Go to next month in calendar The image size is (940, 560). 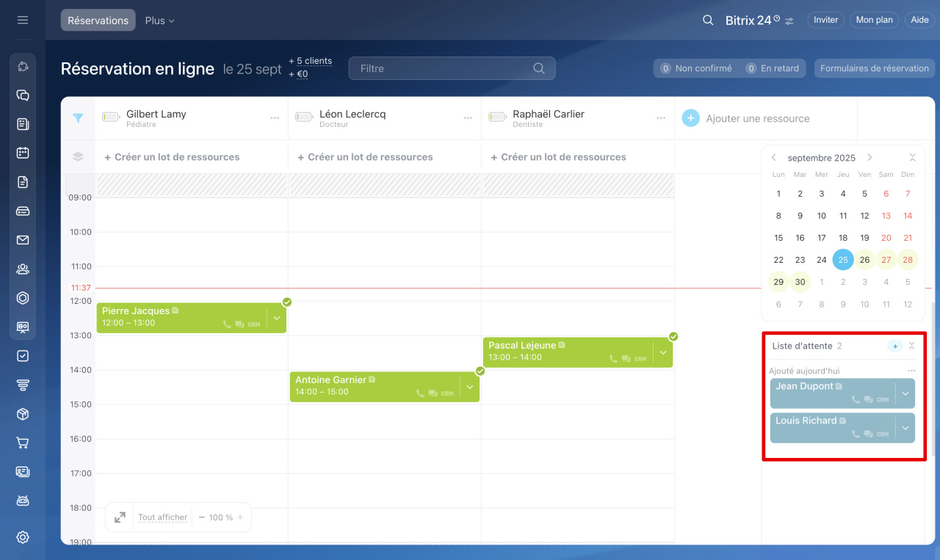[869, 158]
